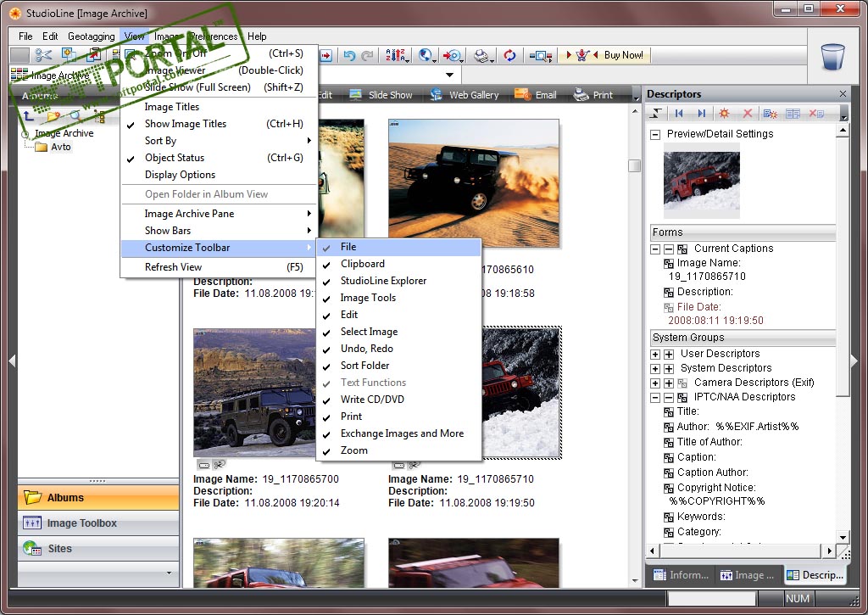Click the red X delete descriptor icon
Viewport: 868px width, 615px height.
tap(748, 114)
